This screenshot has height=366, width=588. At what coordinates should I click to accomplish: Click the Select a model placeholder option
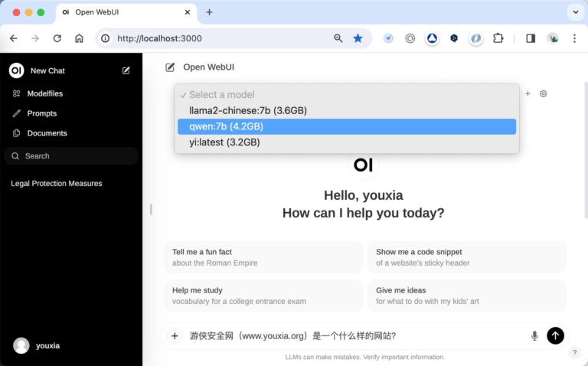[x=347, y=94]
